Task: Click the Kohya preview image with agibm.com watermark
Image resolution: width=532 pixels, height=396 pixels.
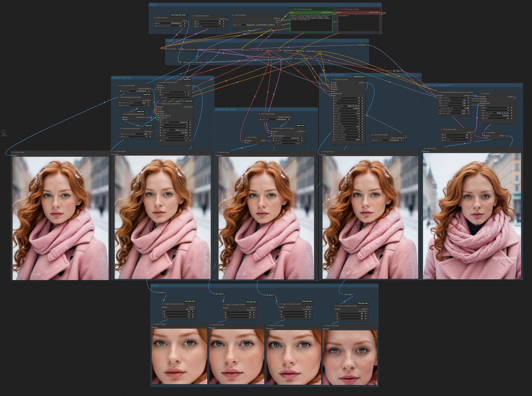Action: click(472, 216)
